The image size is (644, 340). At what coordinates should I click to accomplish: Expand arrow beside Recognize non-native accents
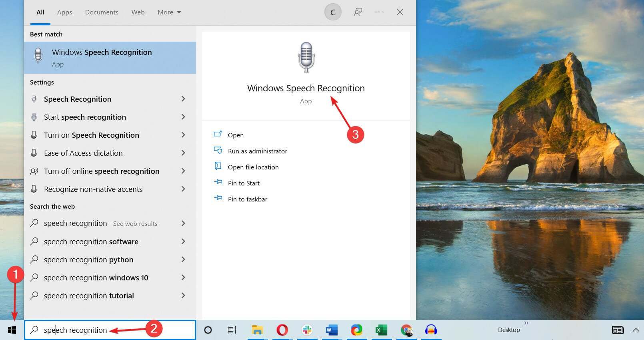[183, 189]
